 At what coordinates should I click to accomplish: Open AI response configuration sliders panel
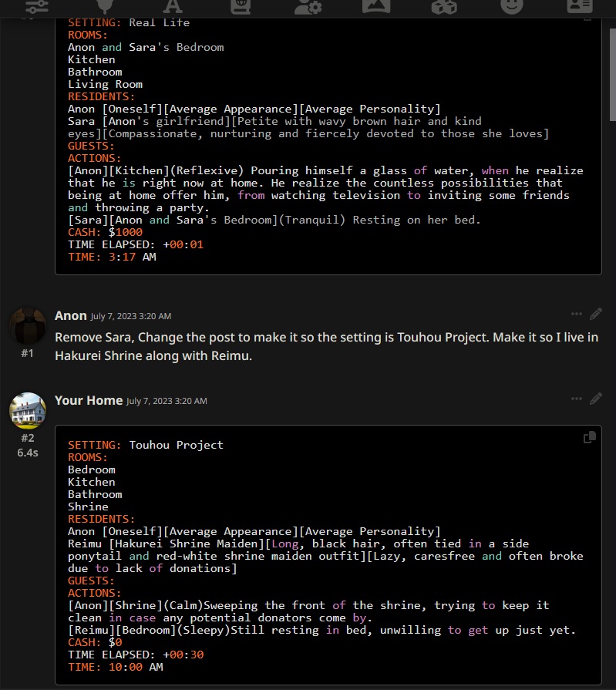click(36, 7)
